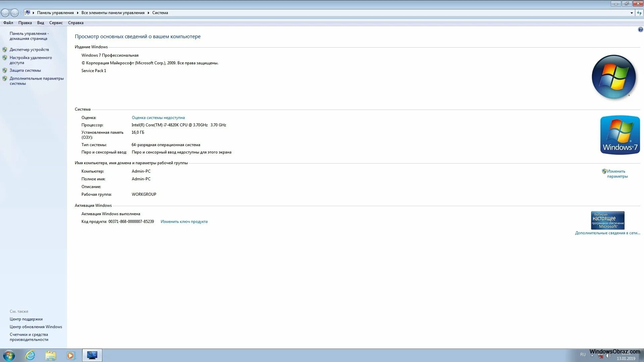Image resolution: width=644 pixels, height=362 pixels.
Task: Click Изменить ключ продукта link
Action: (x=184, y=222)
